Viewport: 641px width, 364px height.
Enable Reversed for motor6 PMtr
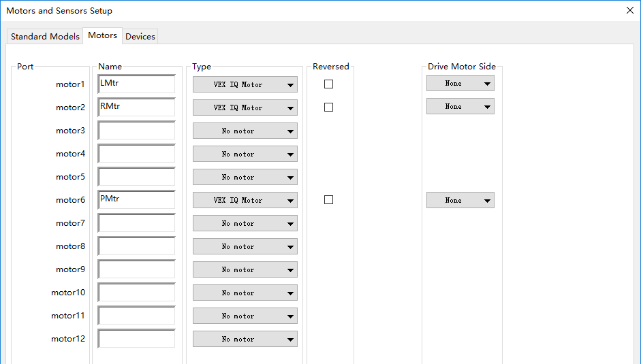pyautogui.click(x=329, y=200)
